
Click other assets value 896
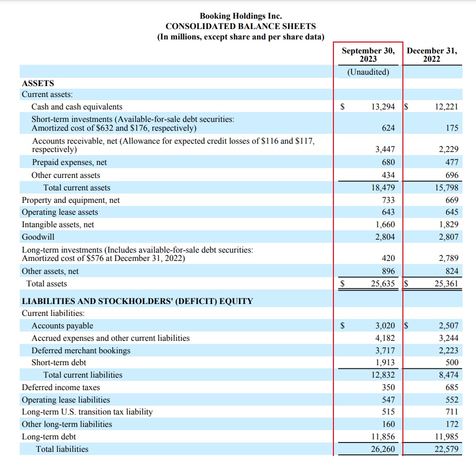pyautogui.click(x=388, y=271)
